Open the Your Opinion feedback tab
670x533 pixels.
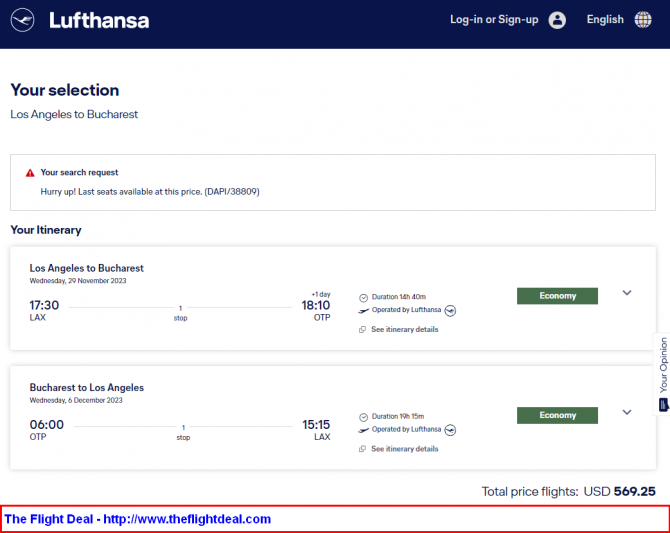[x=663, y=374]
